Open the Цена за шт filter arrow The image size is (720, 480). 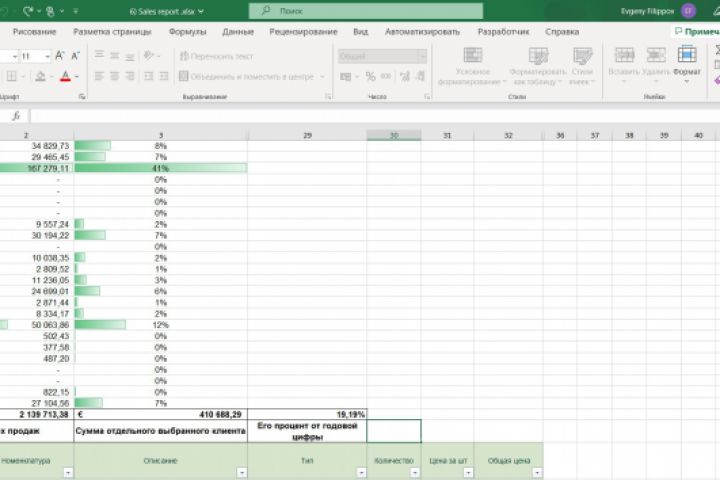(x=468, y=472)
